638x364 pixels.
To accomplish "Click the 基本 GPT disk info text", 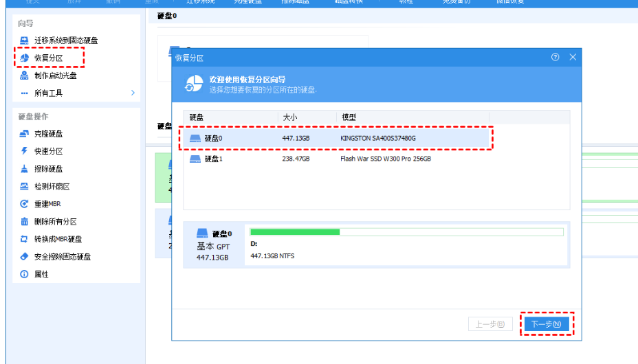I will [x=213, y=247].
